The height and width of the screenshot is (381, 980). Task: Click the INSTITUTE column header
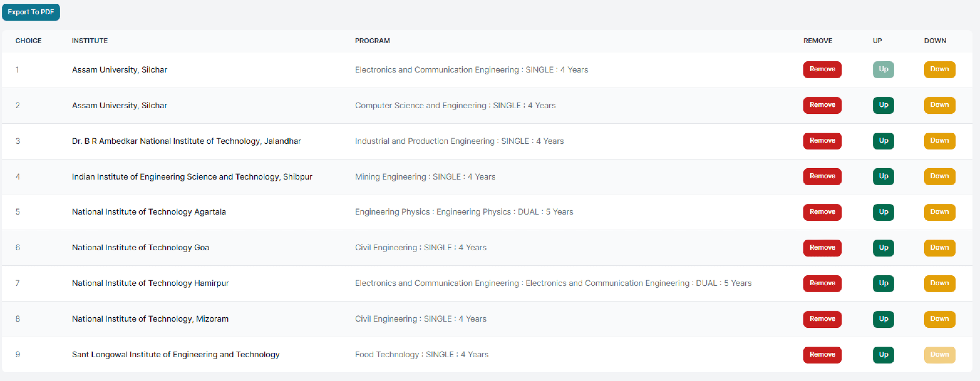(x=89, y=41)
